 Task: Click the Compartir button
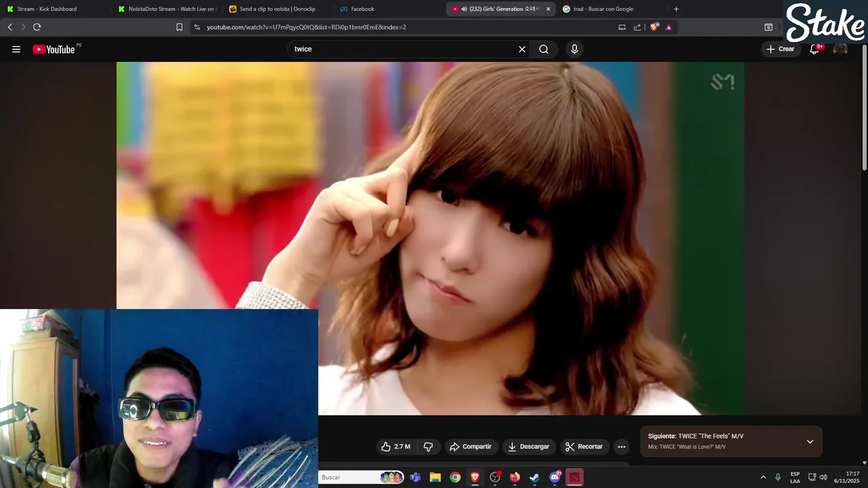coord(471,447)
